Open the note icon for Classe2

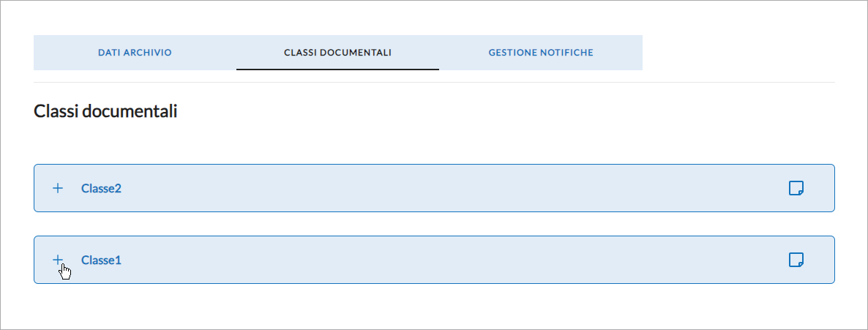pos(796,188)
